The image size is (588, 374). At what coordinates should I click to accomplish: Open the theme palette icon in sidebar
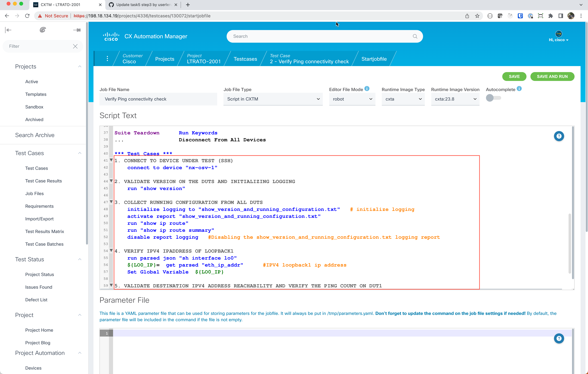43,30
